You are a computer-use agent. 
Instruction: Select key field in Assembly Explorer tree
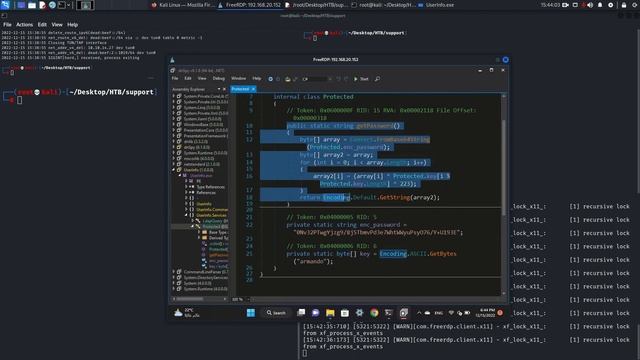click(x=215, y=267)
